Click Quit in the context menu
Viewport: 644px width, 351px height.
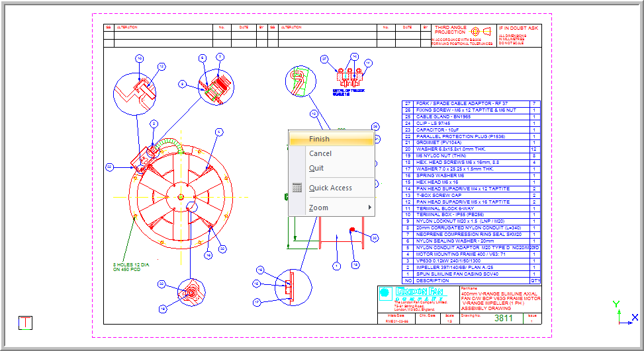click(x=316, y=168)
